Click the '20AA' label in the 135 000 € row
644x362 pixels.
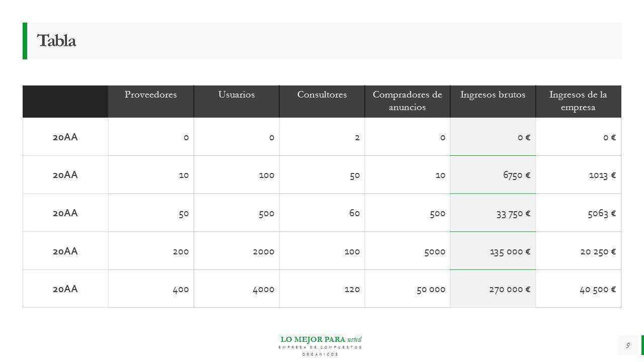65,250
